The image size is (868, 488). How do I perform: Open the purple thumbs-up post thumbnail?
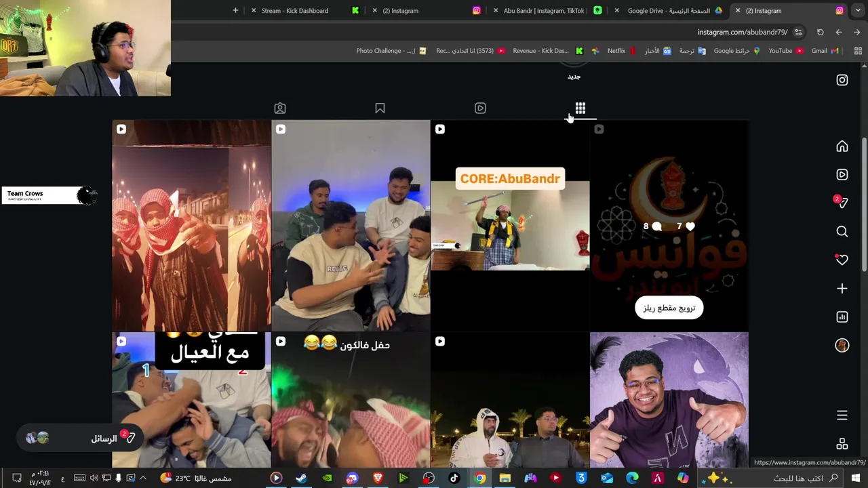click(669, 401)
